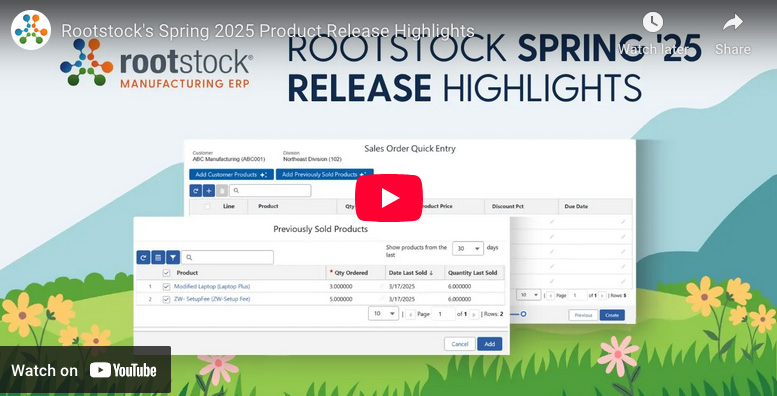
Task: Click the plus add-line icon in Sales Order
Action: coord(209,190)
